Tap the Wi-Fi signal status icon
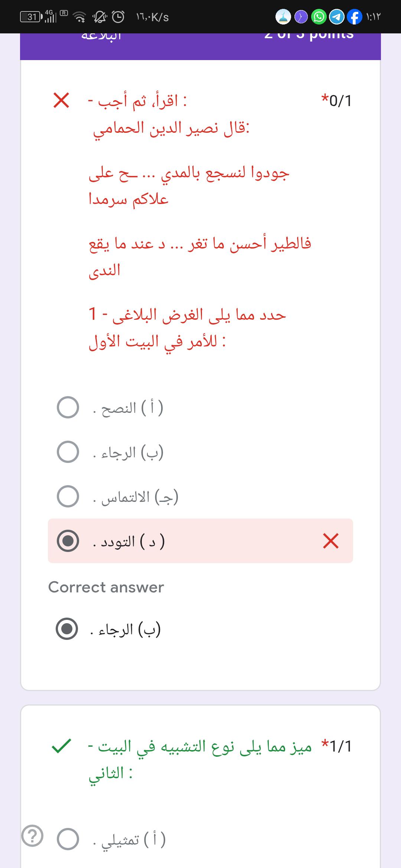The width and height of the screenshot is (401, 868). coord(79,17)
